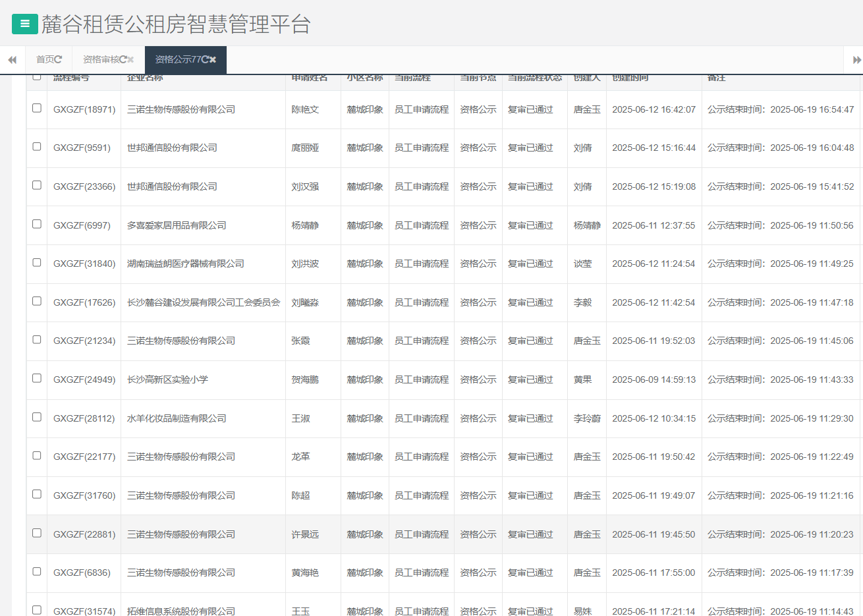Switch to the 首页 tab

44,59
